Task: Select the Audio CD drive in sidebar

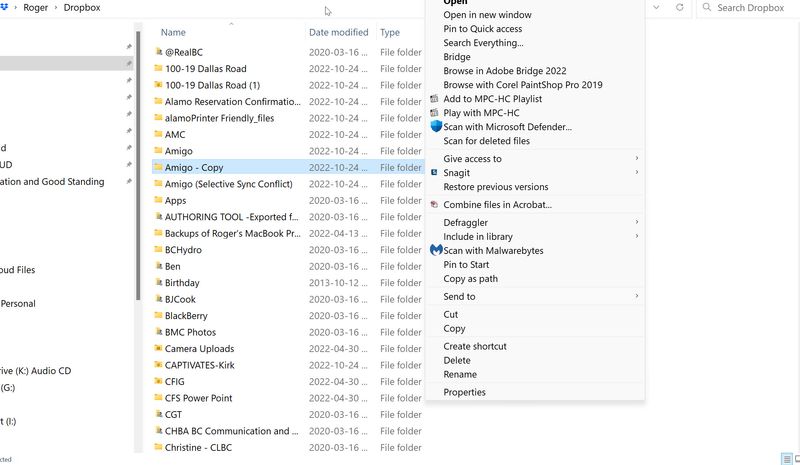Action: coord(35,371)
